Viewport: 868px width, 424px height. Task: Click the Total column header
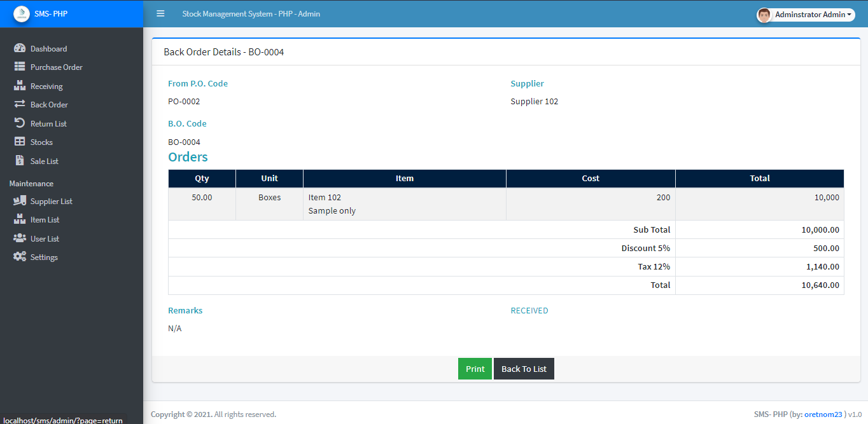click(x=760, y=179)
